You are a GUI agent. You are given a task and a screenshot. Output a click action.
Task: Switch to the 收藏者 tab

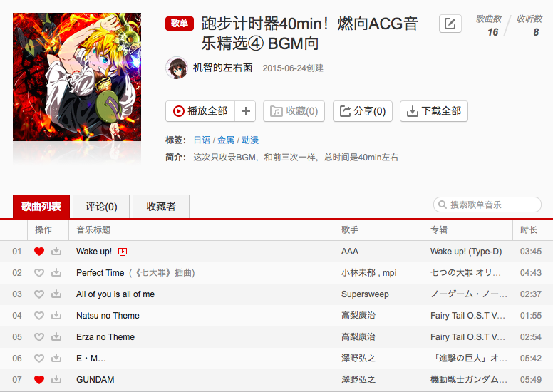[161, 207]
